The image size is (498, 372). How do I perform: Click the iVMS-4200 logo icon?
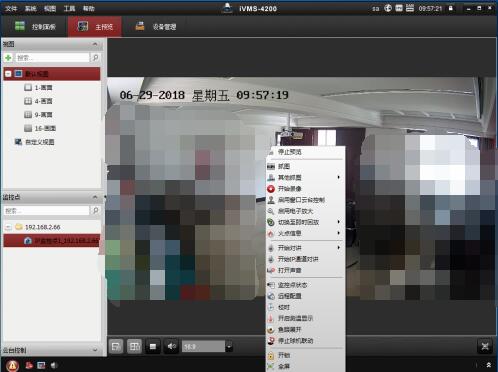point(227,8)
